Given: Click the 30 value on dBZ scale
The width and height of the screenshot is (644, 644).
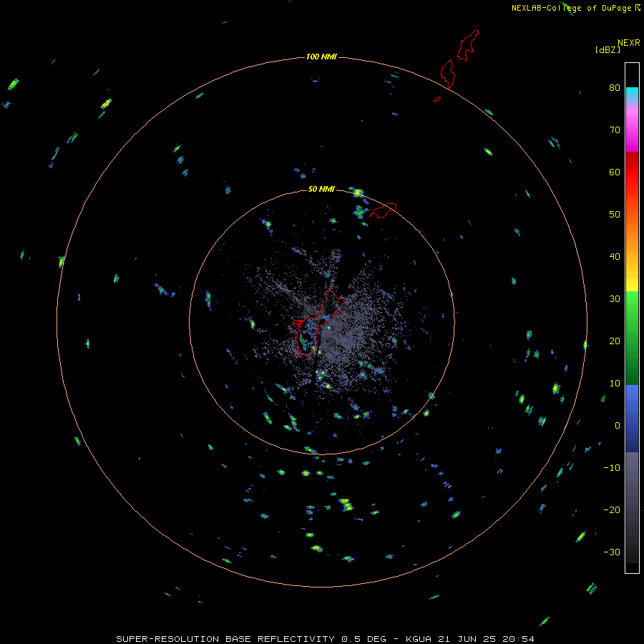Looking at the screenshot, I should (x=615, y=298).
